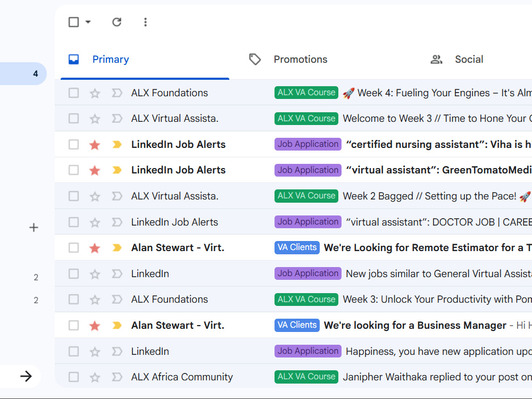Mark DOCTOR JOB email as important

click(x=117, y=222)
